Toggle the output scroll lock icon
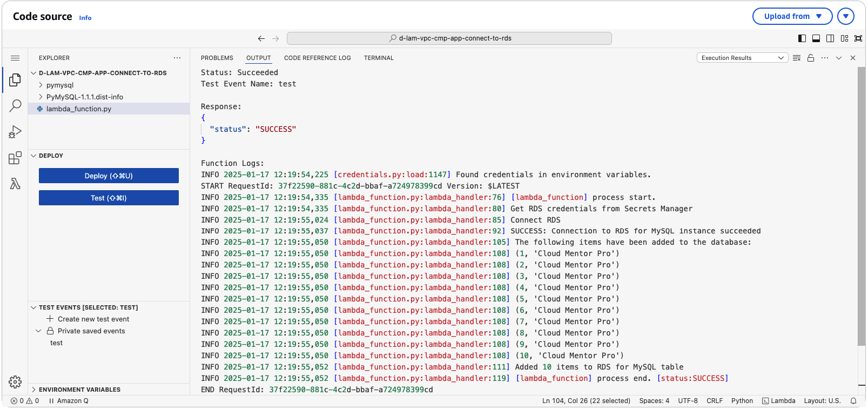 click(x=811, y=58)
